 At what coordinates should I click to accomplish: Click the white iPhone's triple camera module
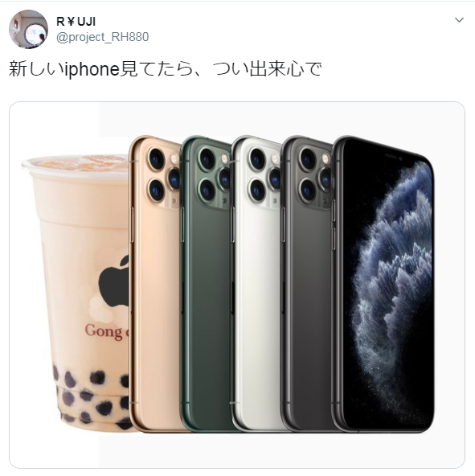pos(264,177)
